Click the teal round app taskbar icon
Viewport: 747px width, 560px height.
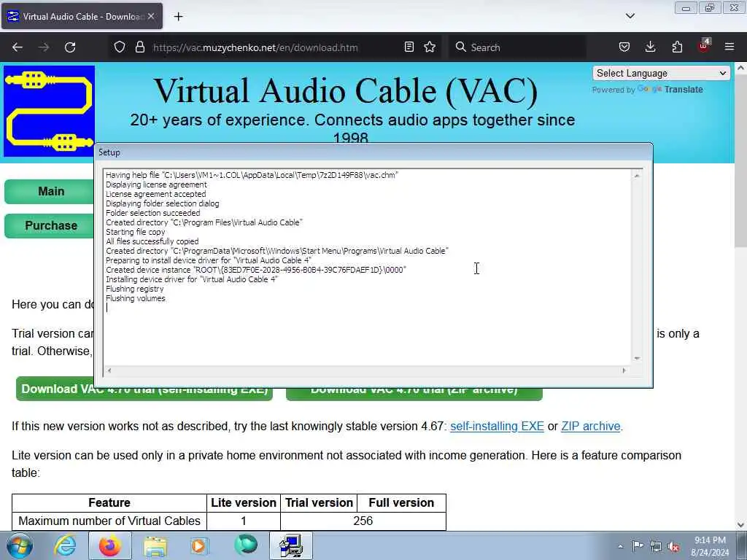pos(246,545)
